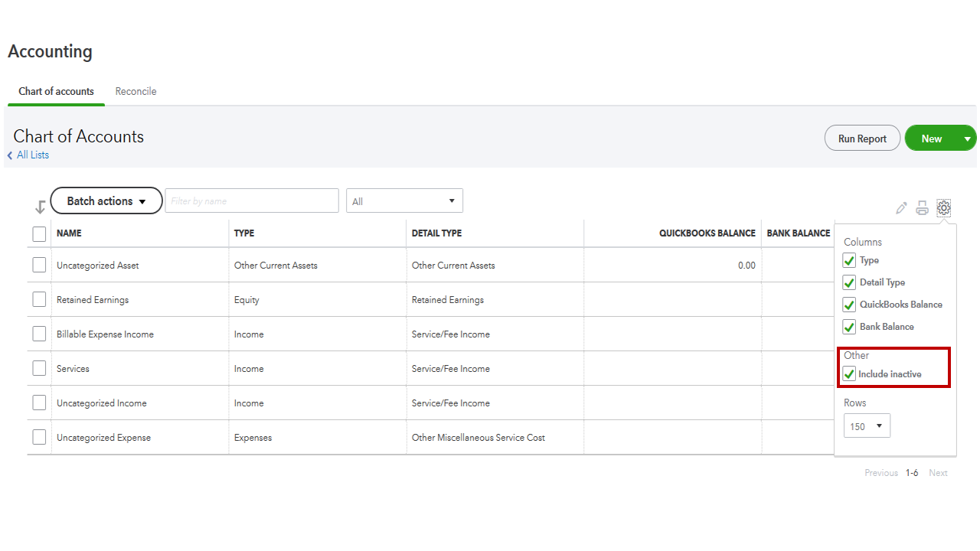Select the Retained Earnings row checkbox
This screenshot has height=551, width=980.
39,300
